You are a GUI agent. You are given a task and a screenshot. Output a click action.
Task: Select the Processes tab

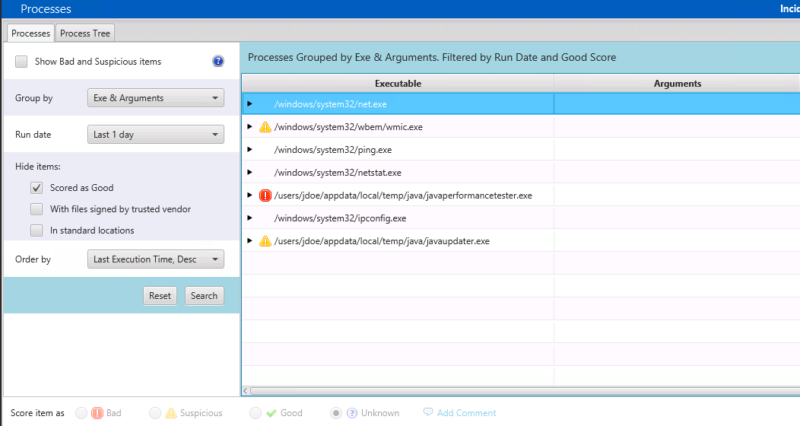point(31,33)
